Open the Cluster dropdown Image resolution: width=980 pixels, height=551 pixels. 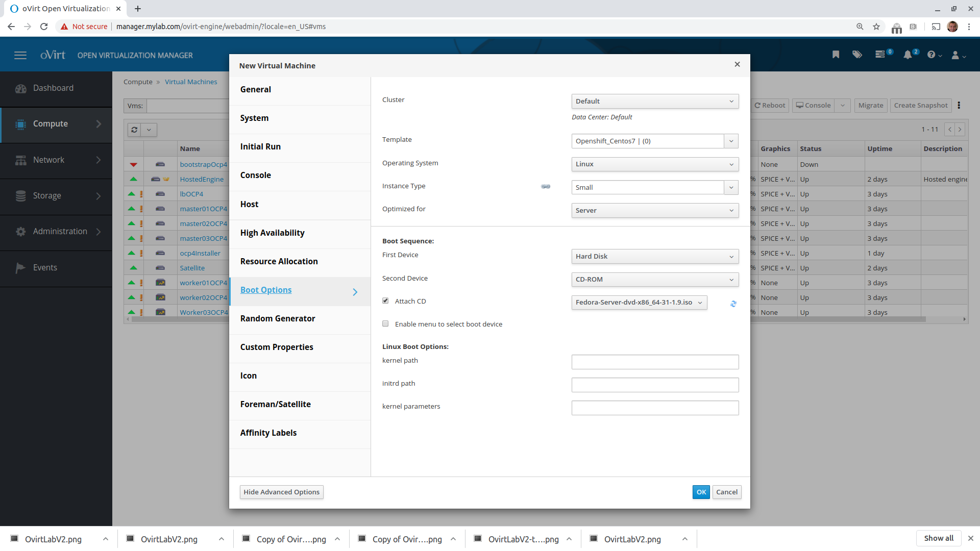(x=655, y=101)
